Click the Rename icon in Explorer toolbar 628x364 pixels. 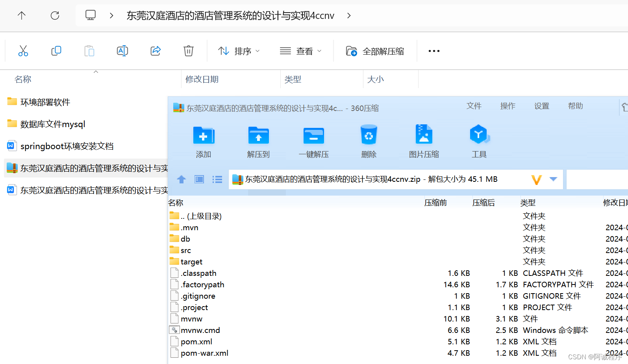click(x=122, y=51)
